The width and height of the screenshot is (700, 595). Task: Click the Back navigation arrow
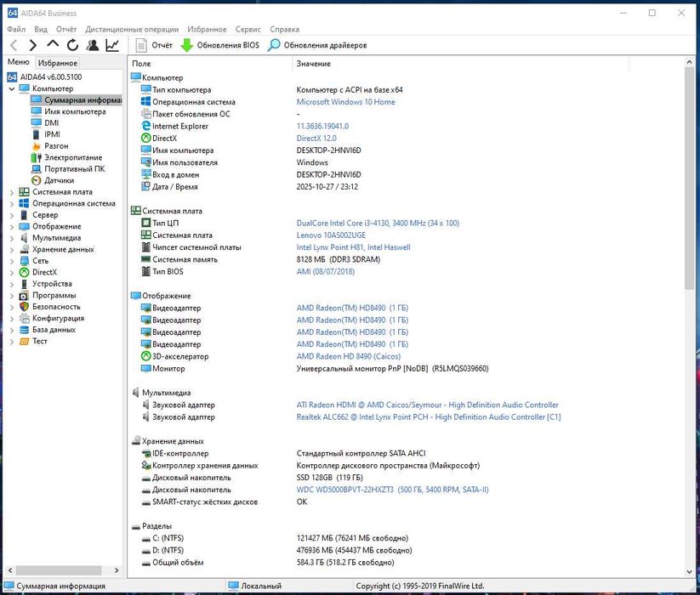(x=14, y=45)
